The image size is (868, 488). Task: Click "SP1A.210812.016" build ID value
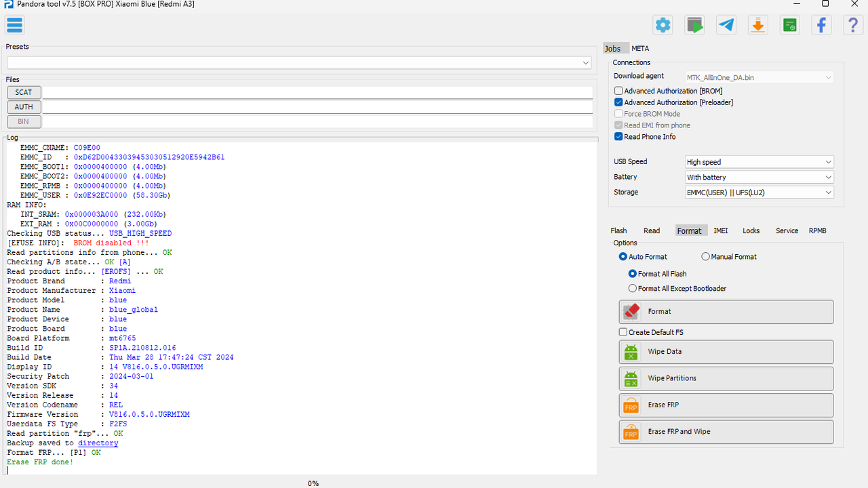tap(142, 348)
